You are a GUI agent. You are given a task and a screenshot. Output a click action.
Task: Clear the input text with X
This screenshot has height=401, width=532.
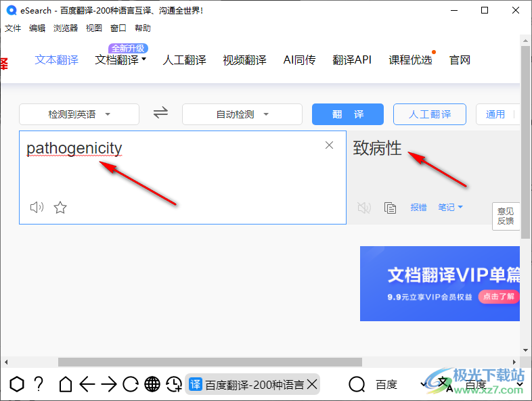click(329, 145)
